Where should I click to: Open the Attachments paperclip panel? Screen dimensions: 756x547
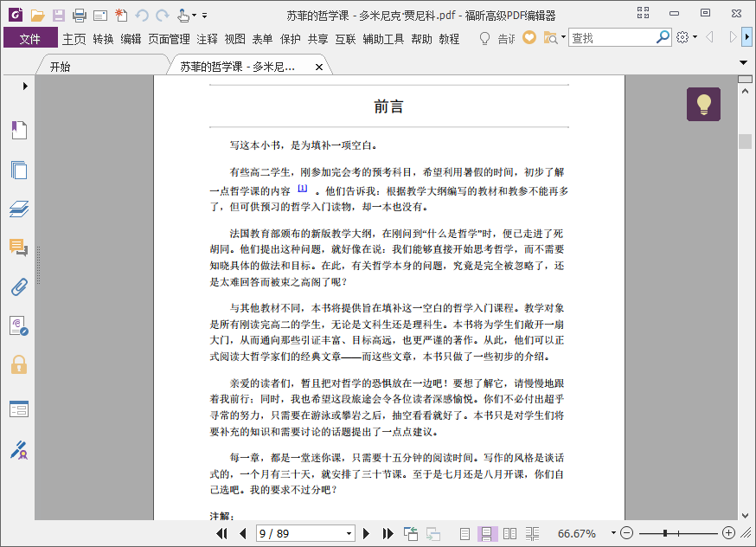[x=19, y=286]
